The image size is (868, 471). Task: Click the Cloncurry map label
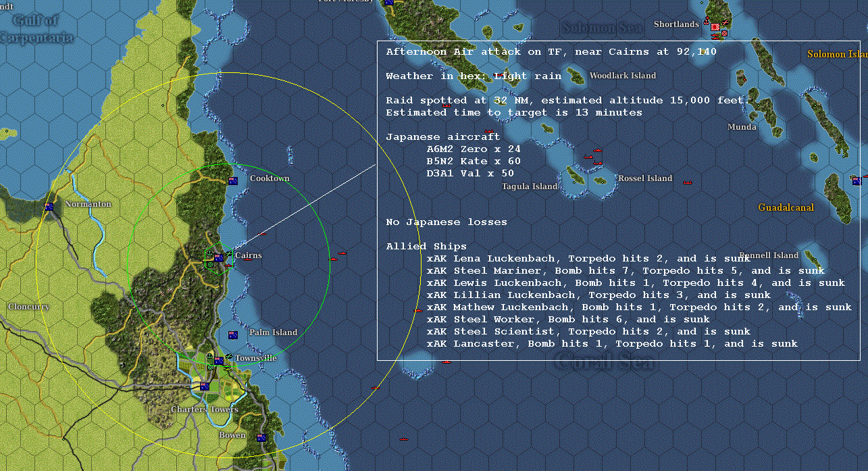click(x=28, y=307)
